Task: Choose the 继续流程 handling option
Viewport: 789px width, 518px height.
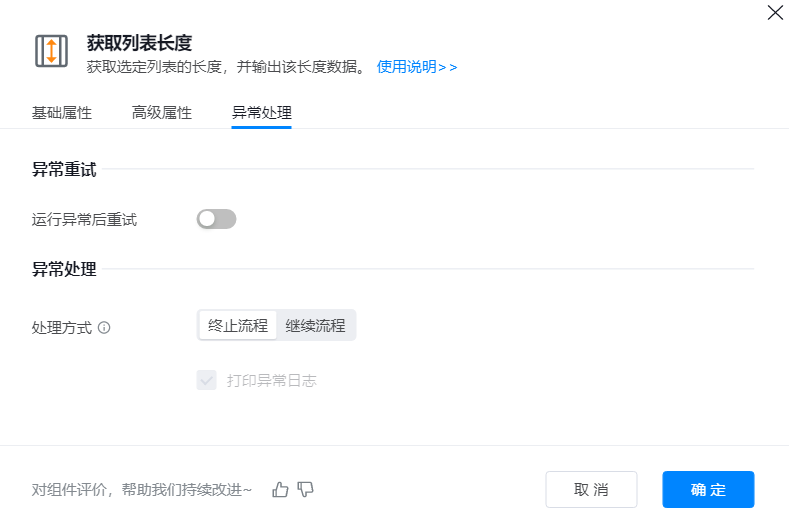Action: pos(315,326)
